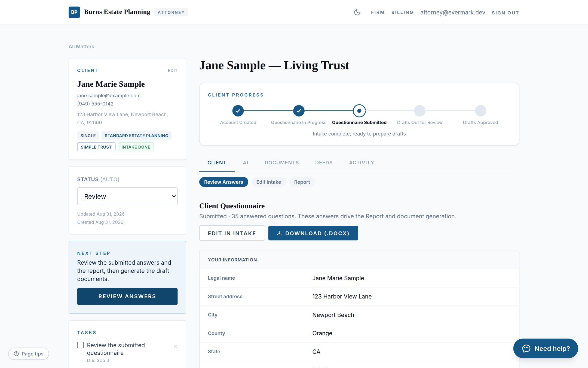Click the Drafts Approved step circle
This screenshot has height=368, width=588.
[480, 111]
